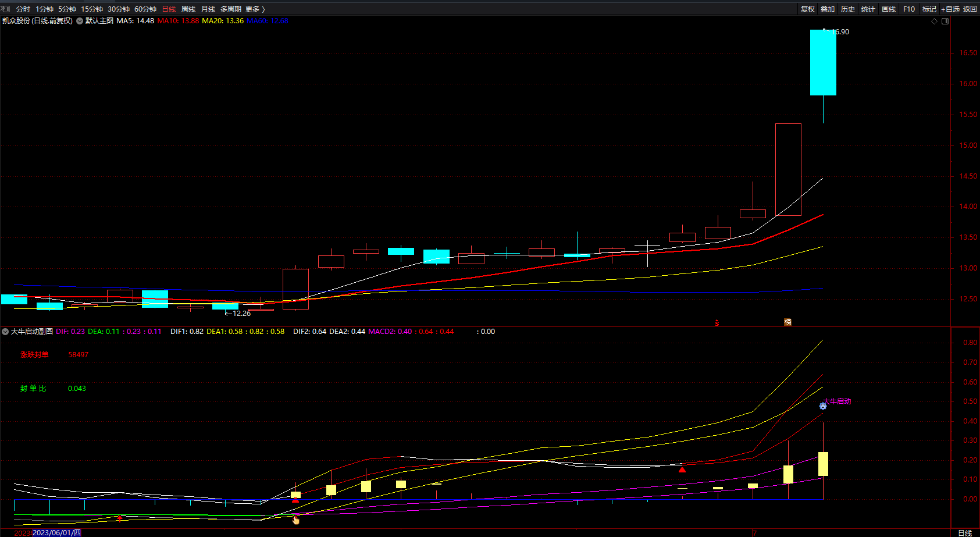Open the 多周期 multi-period view
Screen dimensions: 980x537
(231, 9)
